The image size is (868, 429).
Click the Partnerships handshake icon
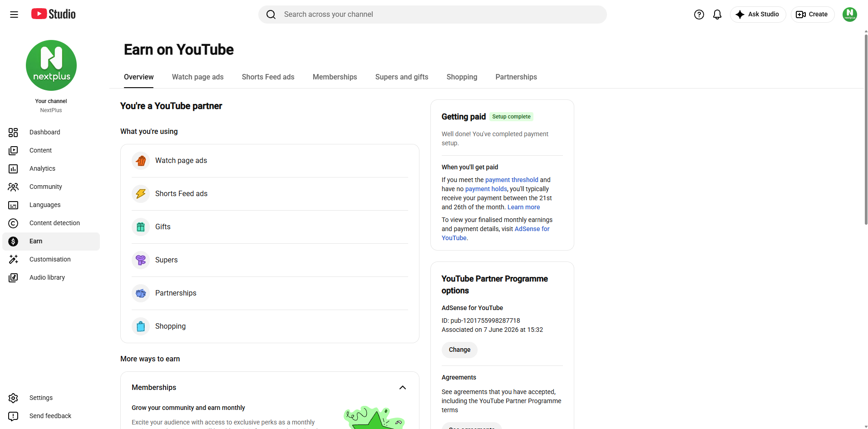click(141, 293)
